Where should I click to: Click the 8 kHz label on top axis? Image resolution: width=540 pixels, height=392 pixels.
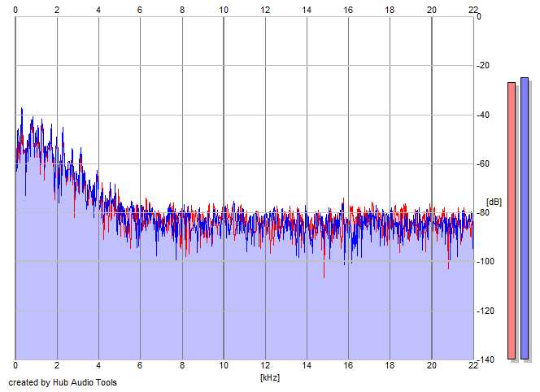point(182,10)
